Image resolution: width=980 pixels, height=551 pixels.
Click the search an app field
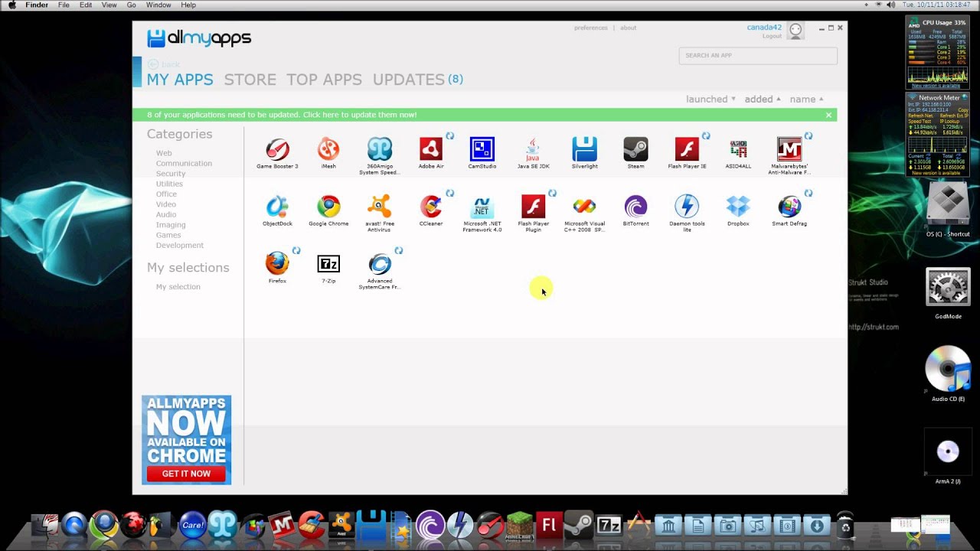[x=758, y=55]
